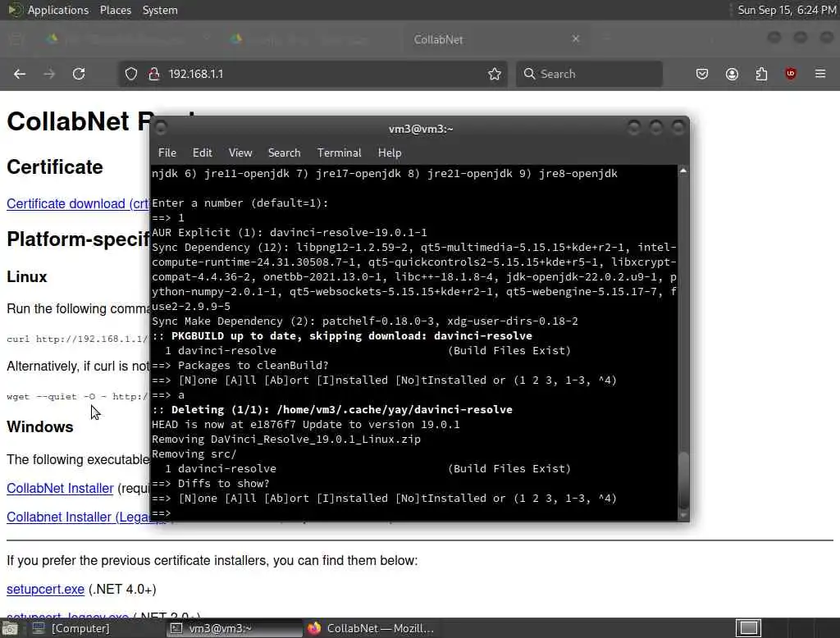Click the terminal scrollbar up arrow

(x=683, y=171)
